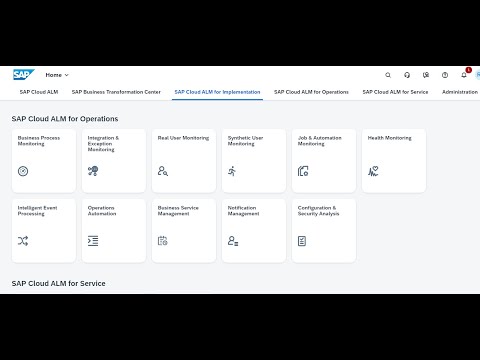Open Synthetic User Monitoring tile title
480x360 pixels.
coord(245,141)
